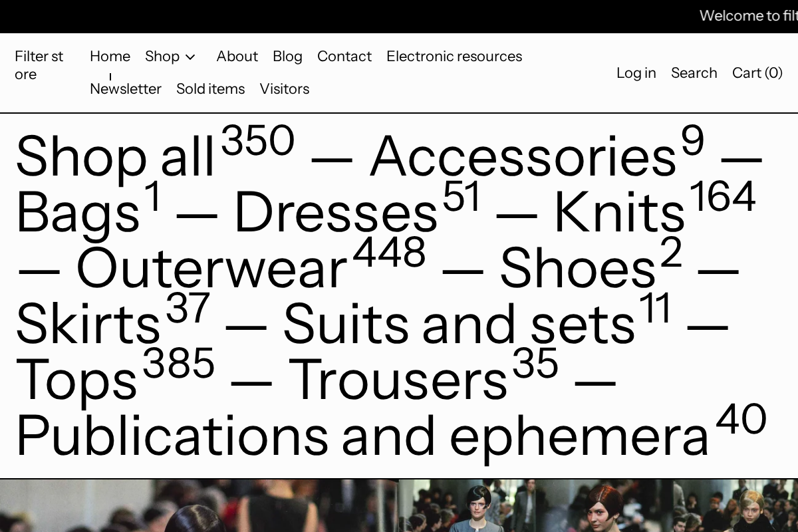View the Outerwear collection

coord(209,269)
